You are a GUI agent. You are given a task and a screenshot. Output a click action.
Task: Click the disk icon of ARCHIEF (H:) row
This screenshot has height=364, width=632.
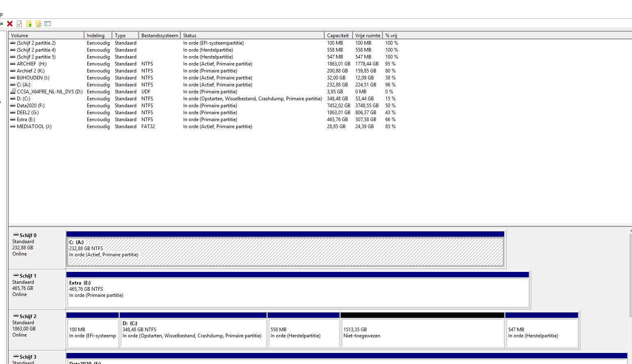tap(13, 64)
